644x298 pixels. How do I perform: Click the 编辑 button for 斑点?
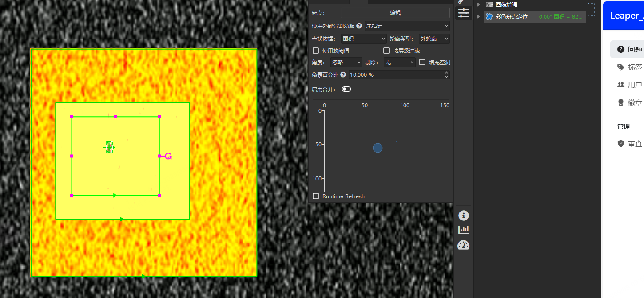point(395,13)
